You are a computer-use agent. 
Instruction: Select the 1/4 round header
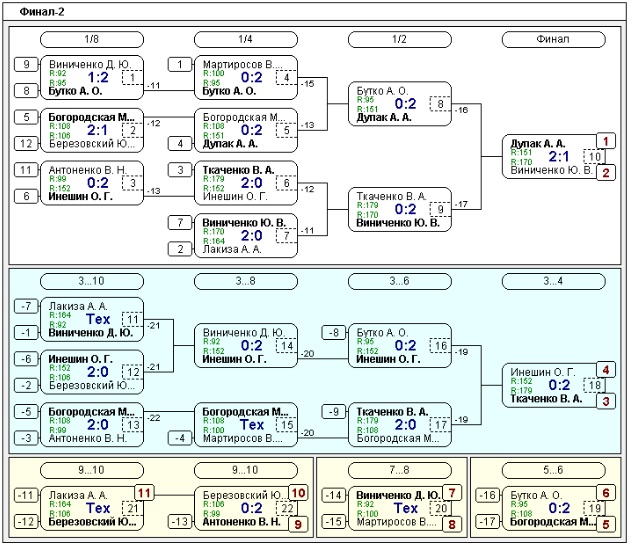[x=245, y=39]
